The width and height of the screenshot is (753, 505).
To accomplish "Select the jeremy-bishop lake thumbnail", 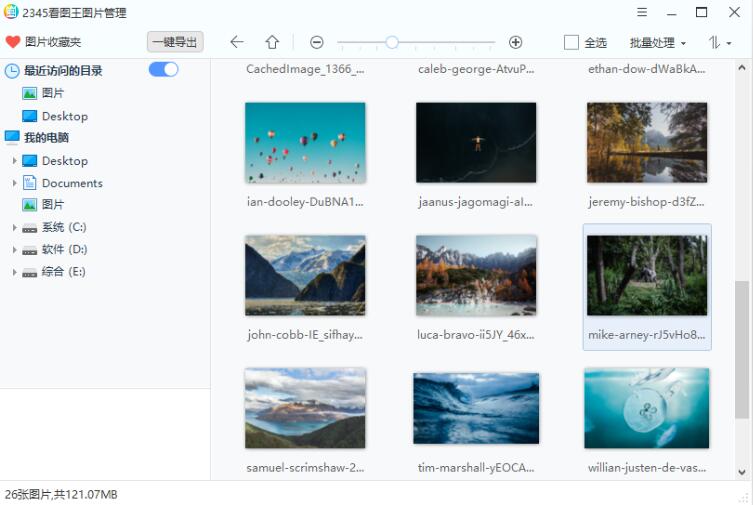I will (x=647, y=143).
